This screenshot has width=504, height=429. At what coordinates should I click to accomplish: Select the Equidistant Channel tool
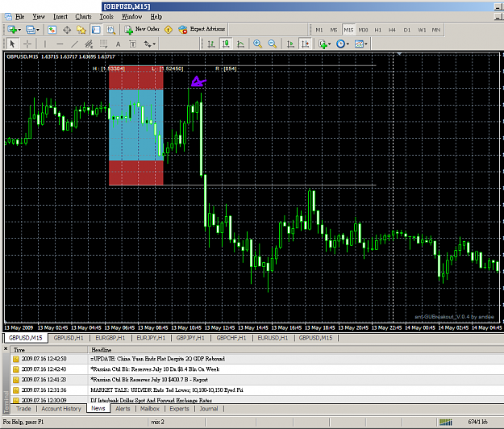click(x=89, y=44)
